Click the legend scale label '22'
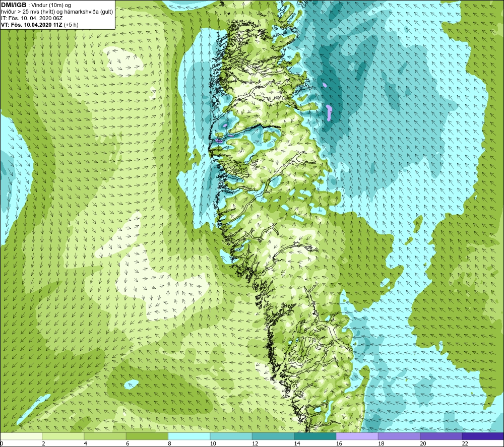504x447 pixels. (x=465, y=443)
